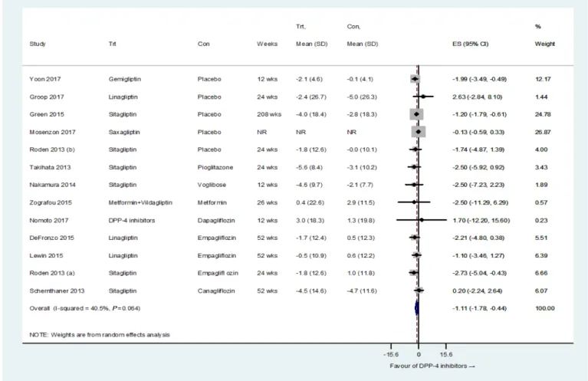
Task: Select the '15.6' axis tick label
Action: click(446, 354)
